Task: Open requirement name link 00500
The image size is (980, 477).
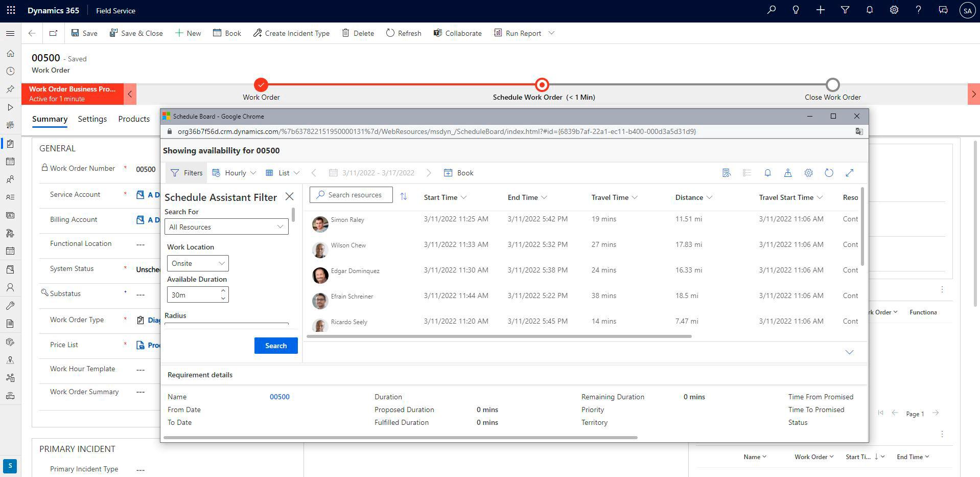Action: point(279,397)
